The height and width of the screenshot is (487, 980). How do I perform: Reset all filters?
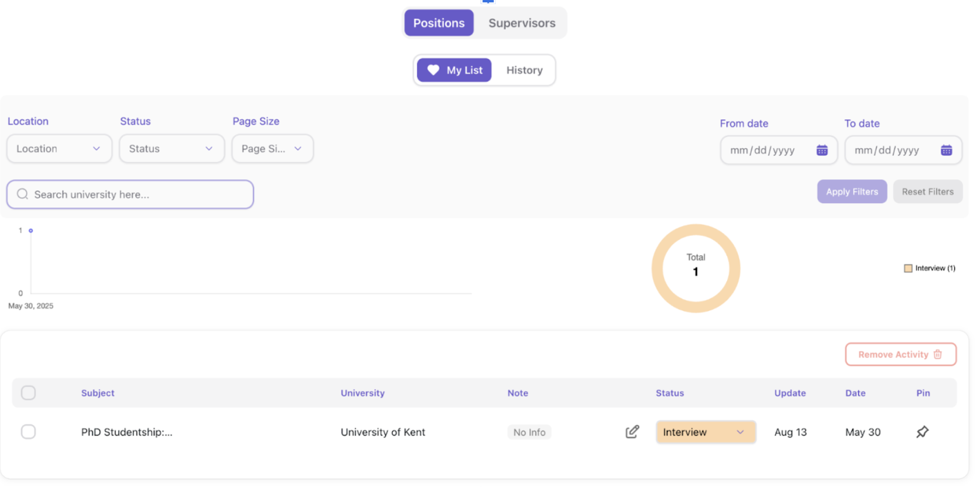[927, 191]
